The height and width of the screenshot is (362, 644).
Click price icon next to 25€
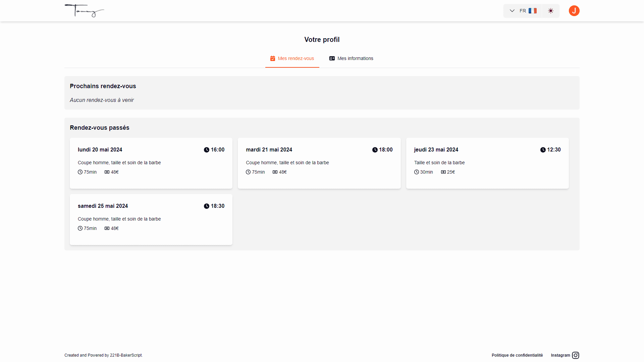pos(443,172)
